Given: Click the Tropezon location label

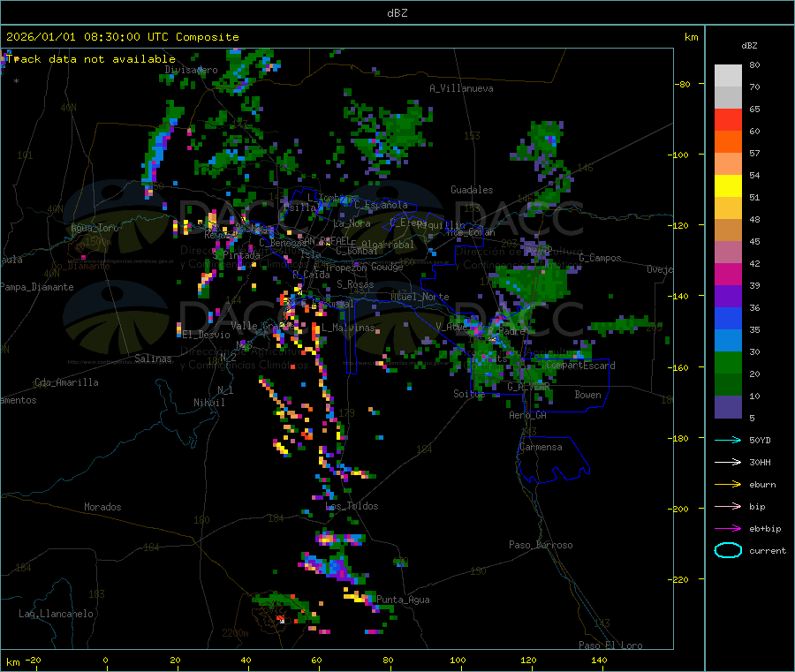Looking at the screenshot, I should 346,268.
